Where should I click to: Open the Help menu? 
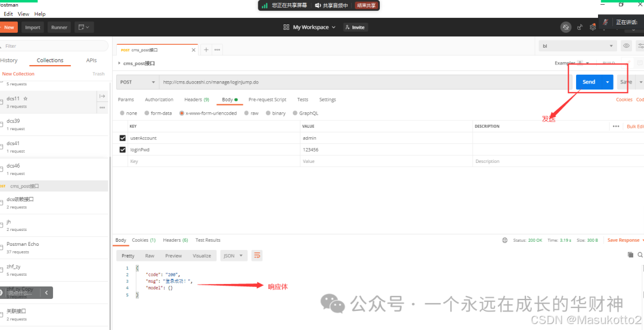pos(40,14)
